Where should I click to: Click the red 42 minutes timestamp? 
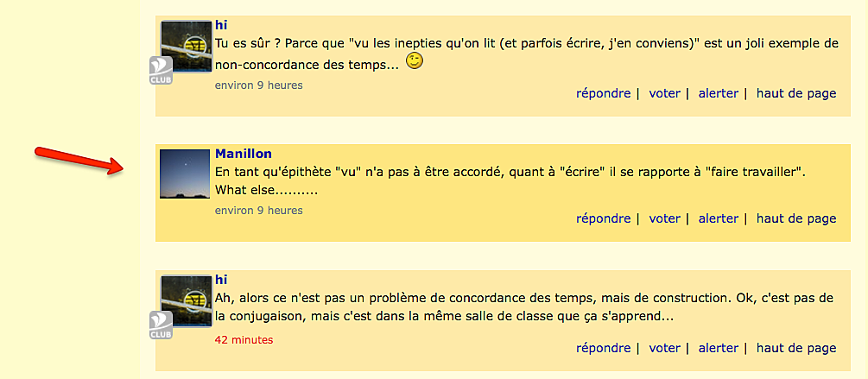tap(244, 340)
